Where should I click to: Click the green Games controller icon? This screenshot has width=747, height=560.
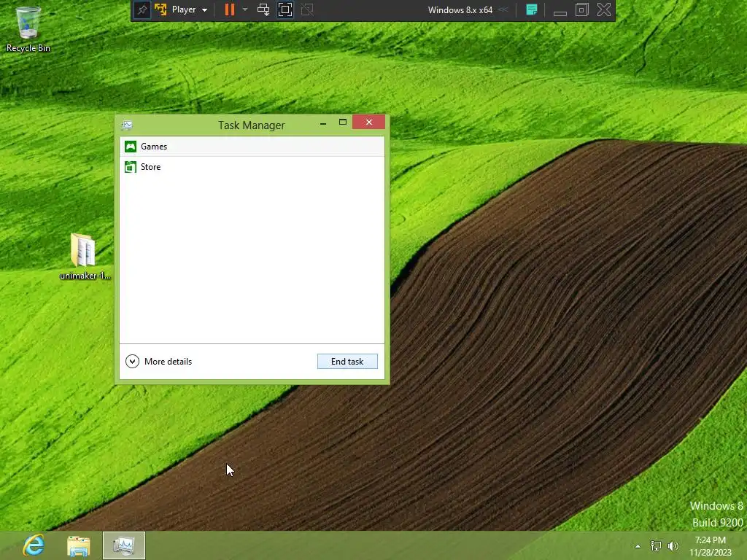pyautogui.click(x=131, y=146)
